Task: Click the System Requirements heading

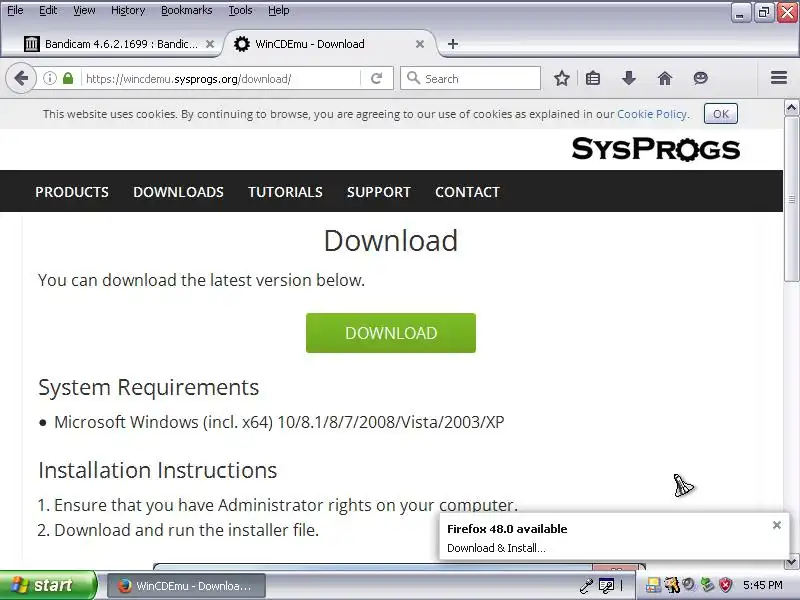Action: click(x=148, y=387)
